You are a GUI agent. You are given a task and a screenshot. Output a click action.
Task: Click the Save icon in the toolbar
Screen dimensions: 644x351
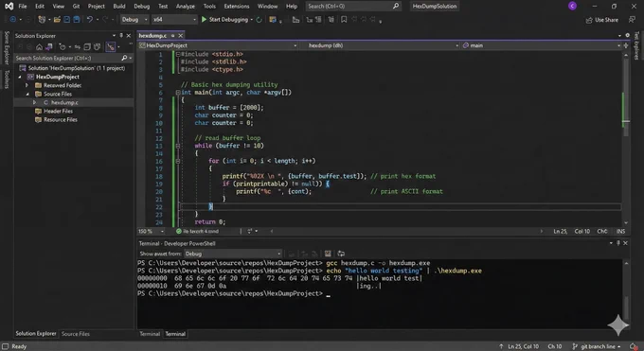[x=66, y=19]
